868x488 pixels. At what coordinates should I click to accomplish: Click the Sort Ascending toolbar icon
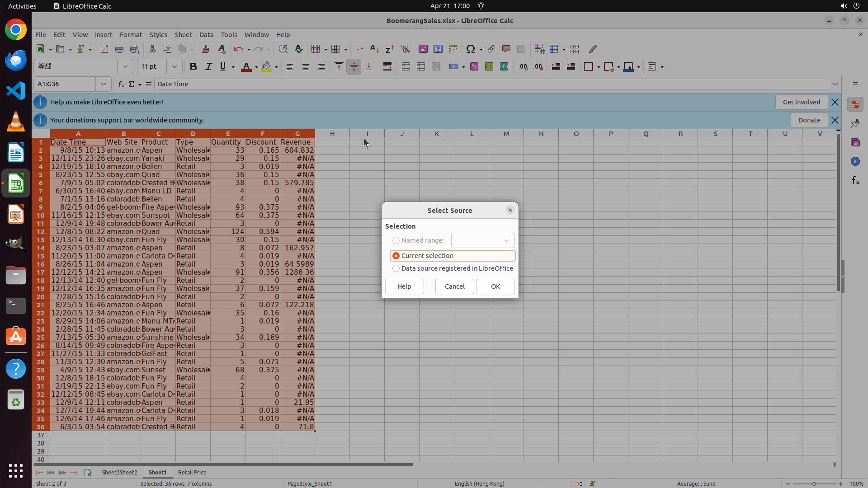point(374,49)
